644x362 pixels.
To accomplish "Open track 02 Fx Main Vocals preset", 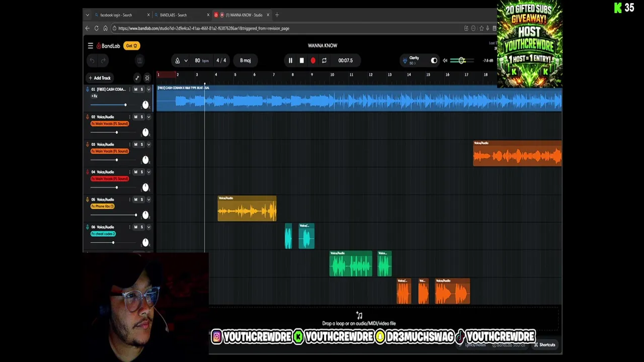I will [x=110, y=124].
